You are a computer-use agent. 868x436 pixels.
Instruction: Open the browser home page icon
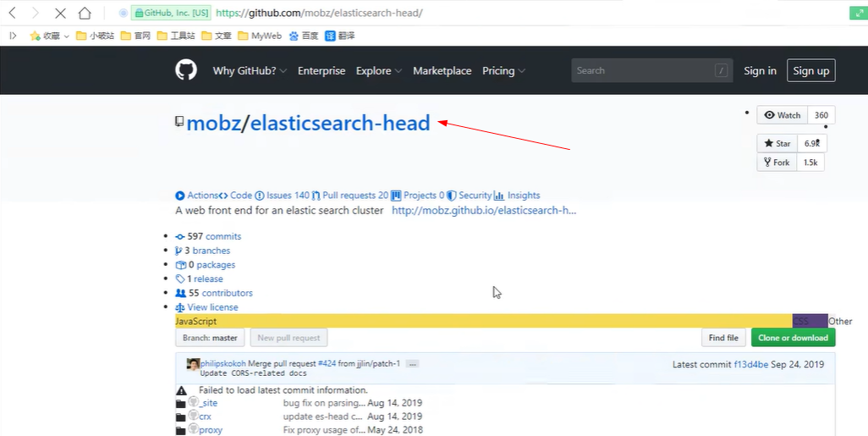coord(84,13)
